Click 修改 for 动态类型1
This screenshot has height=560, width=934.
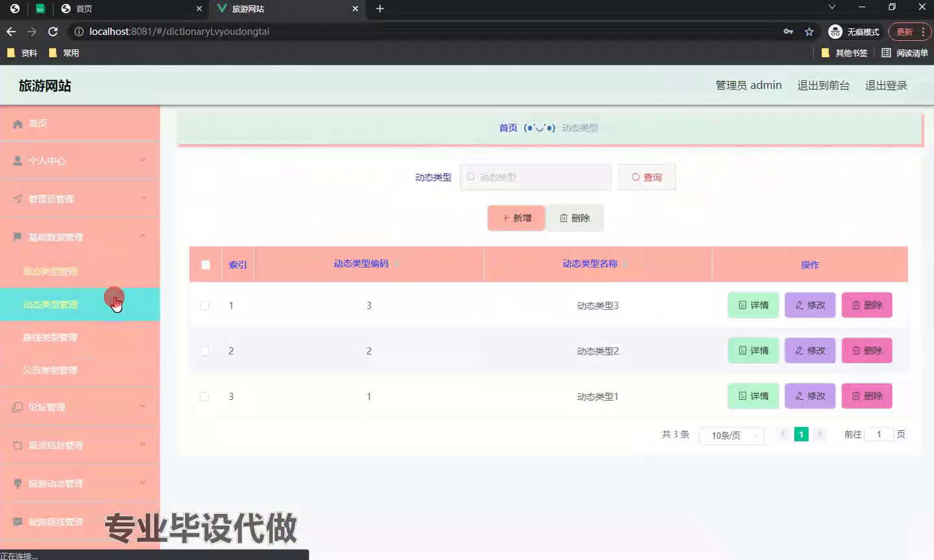[x=810, y=396]
